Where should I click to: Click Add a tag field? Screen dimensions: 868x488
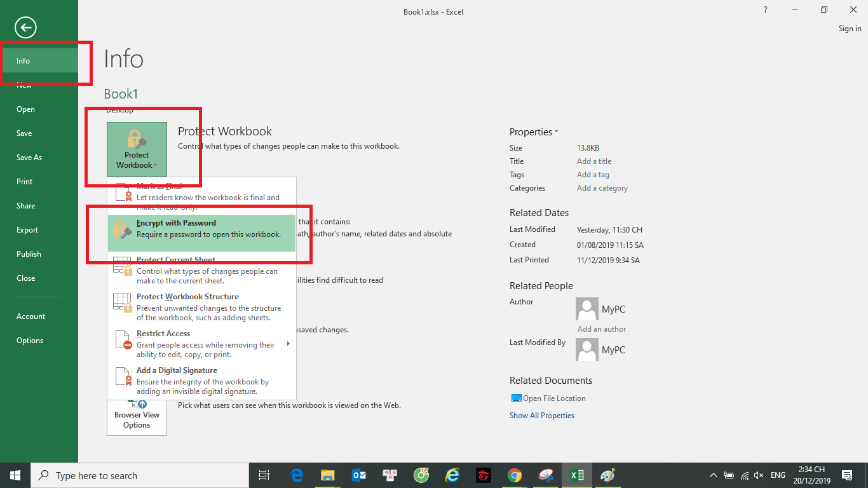[593, 175]
